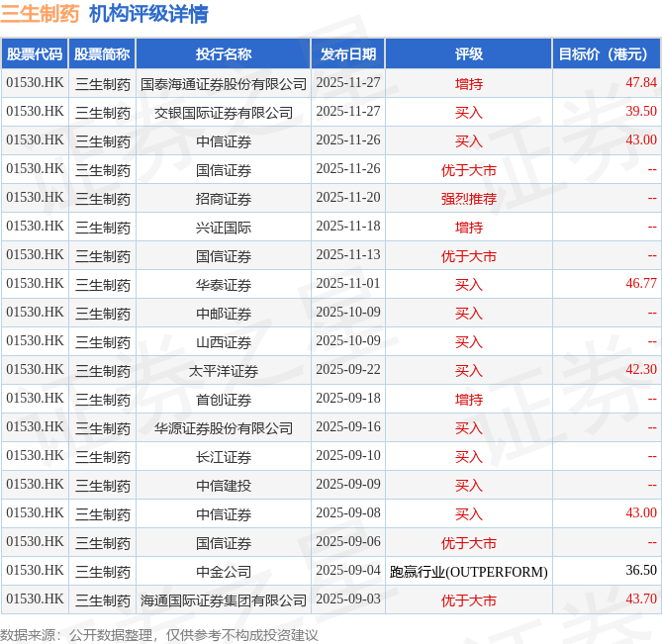Viewport: 662px width, 644px height.
Task: Click the 山西证券 cell
Action: [224, 342]
